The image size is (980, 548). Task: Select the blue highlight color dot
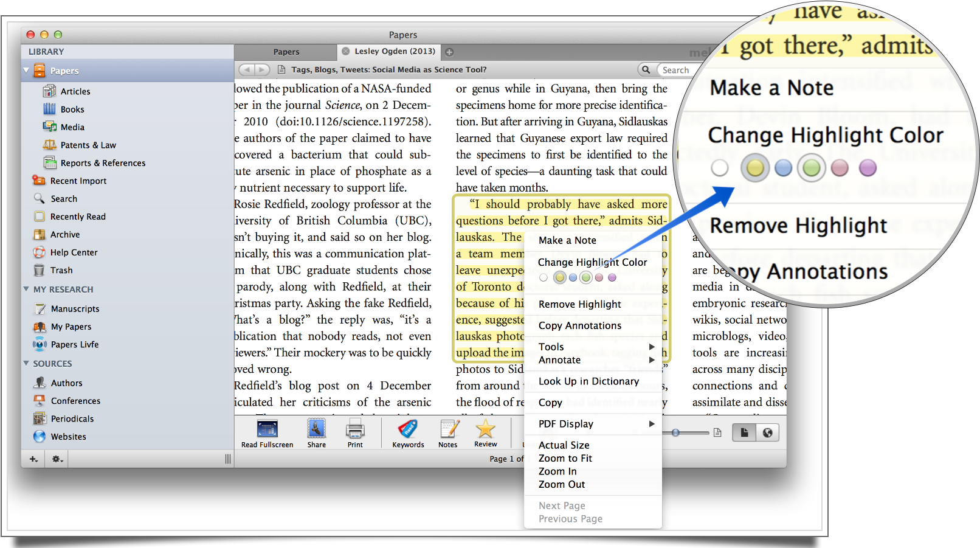pos(573,277)
